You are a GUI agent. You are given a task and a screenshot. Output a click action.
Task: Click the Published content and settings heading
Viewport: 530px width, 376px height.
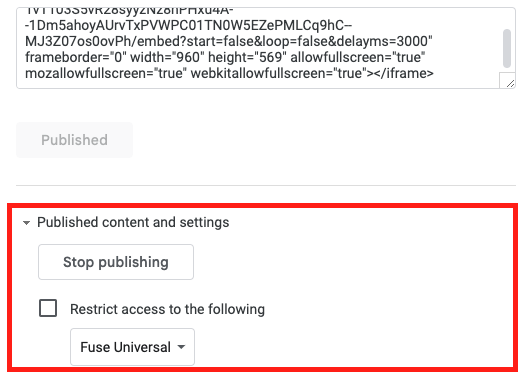click(133, 222)
